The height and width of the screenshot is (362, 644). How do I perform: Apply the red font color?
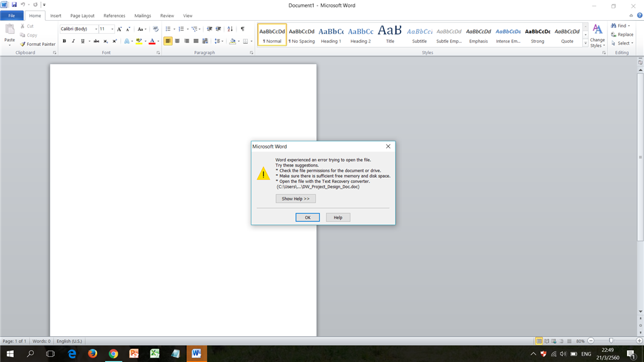pos(152,41)
